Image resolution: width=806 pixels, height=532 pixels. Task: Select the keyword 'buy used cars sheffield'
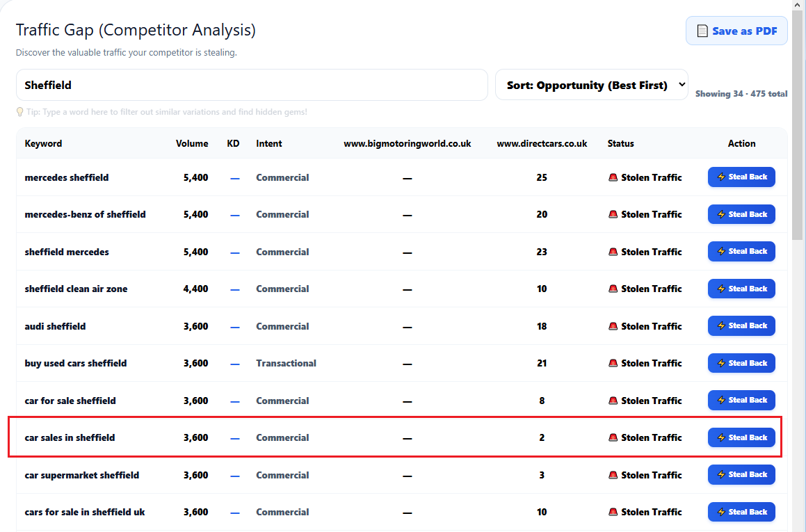click(76, 363)
